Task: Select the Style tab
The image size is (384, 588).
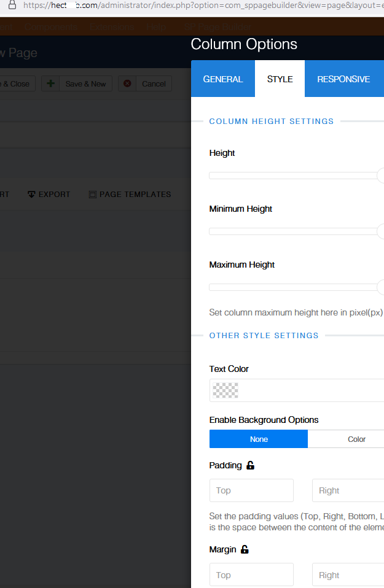Action: pyautogui.click(x=280, y=79)
